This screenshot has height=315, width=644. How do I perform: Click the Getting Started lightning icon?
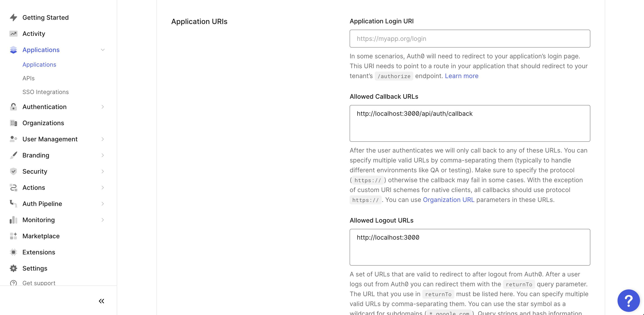click(13, 17)
